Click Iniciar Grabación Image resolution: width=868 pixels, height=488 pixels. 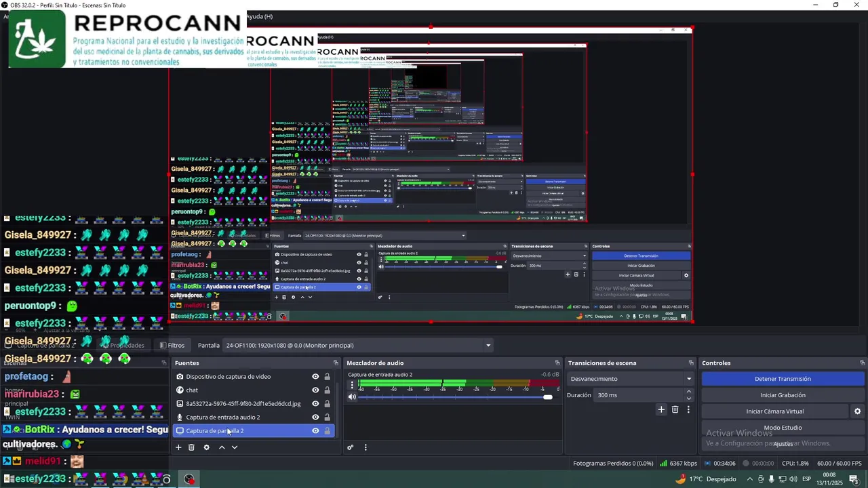pyautogui.click(x=783, y=395)
